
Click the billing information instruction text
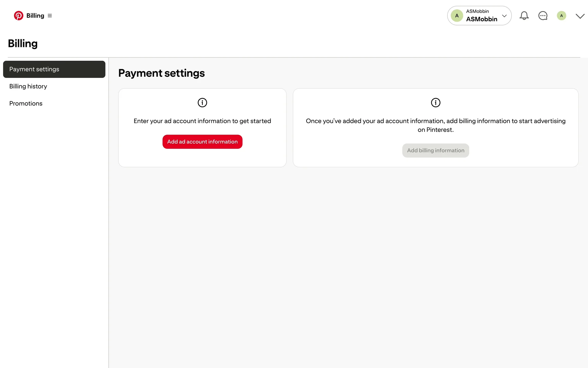click(x=435, y=125)
